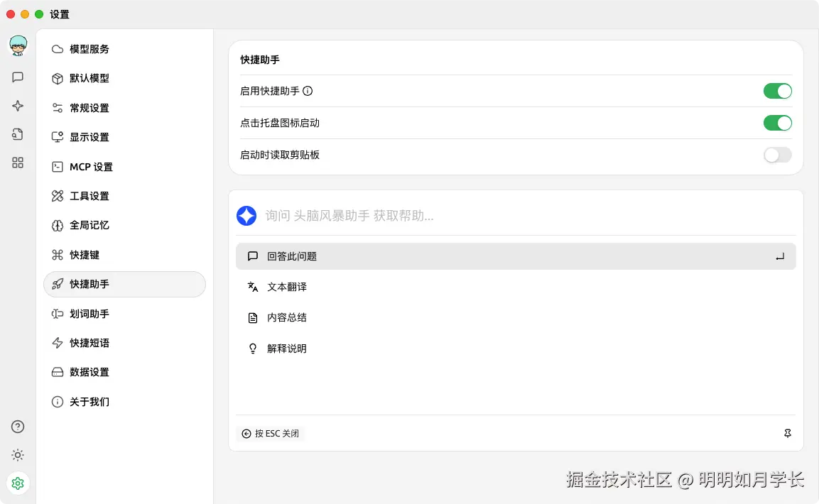Image resolution: width=819 pixels, height=504 pixels.
Task: Turn off 点击托盘图标启动 switch
Action: pyautogui.click(x=777, y=123)
